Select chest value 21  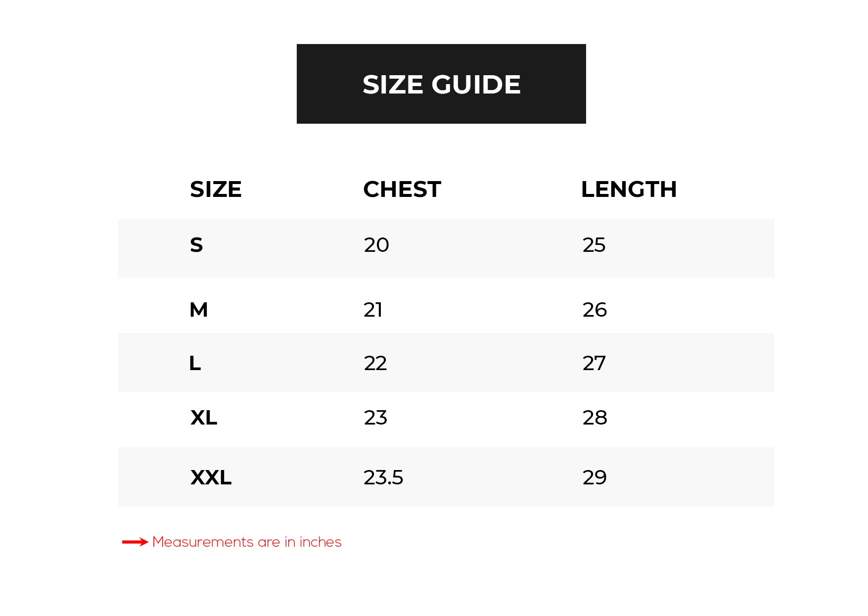(373, 310)
